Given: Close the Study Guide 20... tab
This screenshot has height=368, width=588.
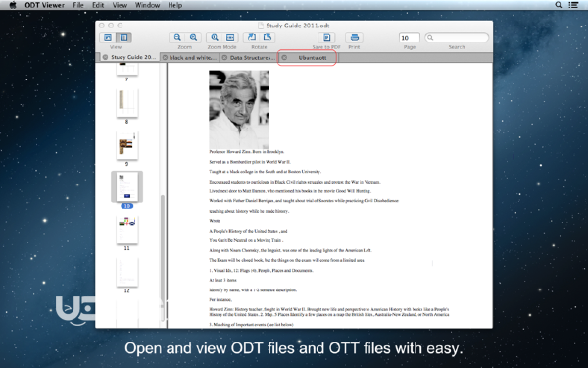Looking at the screenshot, I should pos(105,57).
